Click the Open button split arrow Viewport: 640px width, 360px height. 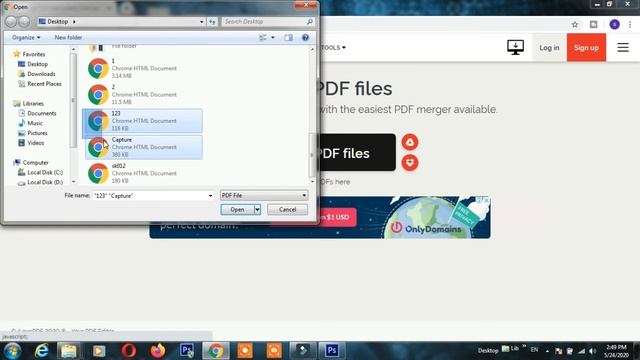(x=257, y=209)
